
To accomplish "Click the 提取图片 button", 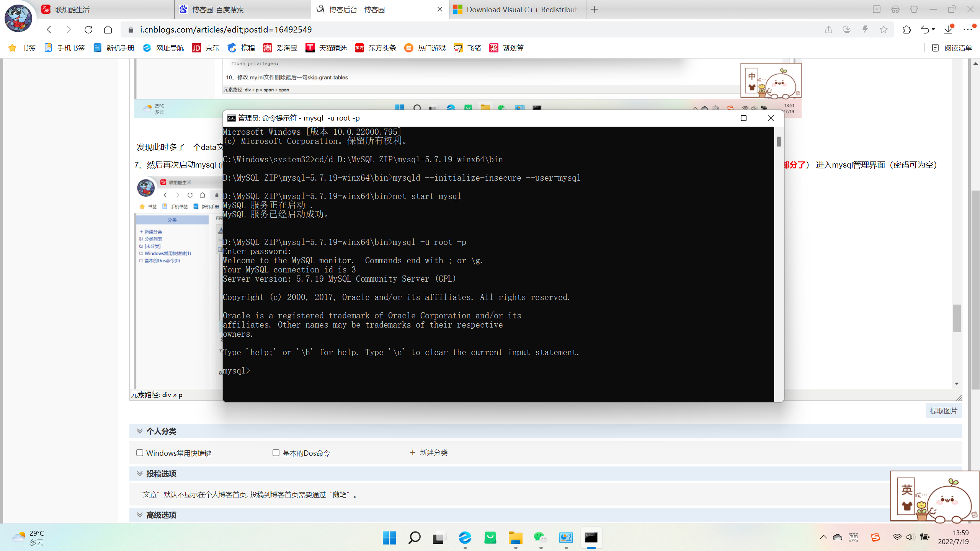I will point(943,411).
